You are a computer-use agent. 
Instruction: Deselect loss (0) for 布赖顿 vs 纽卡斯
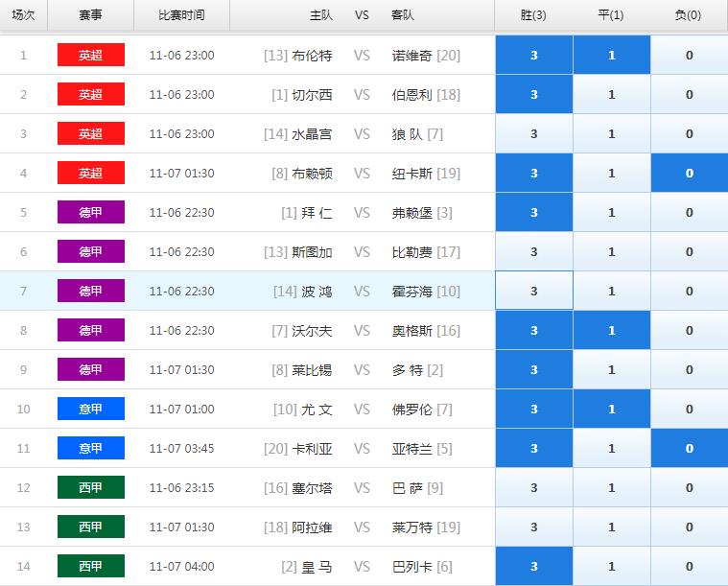(x=689, y=174)
